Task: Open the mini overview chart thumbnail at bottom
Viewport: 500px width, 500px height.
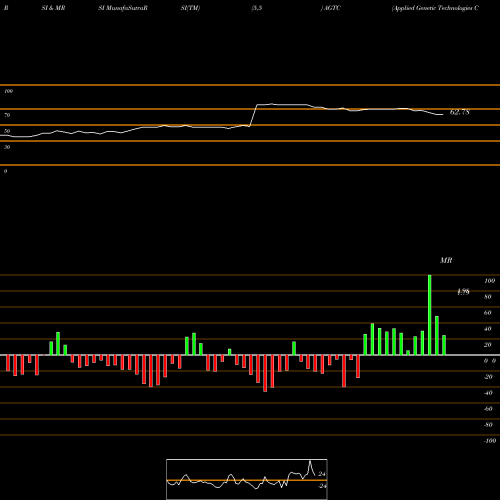Action: pyautogui.click(x=247, y=479)
